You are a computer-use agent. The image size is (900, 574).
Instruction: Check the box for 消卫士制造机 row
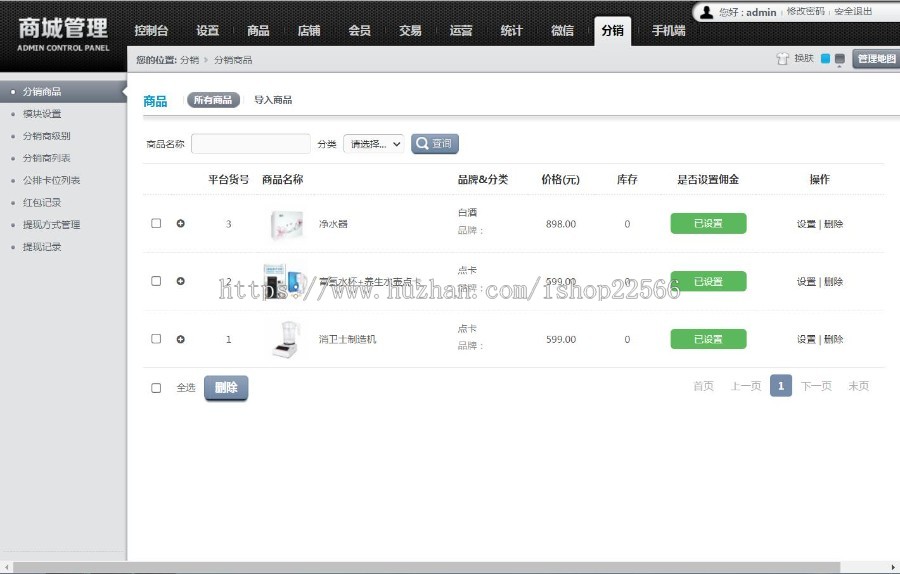[x=156, y=339]
